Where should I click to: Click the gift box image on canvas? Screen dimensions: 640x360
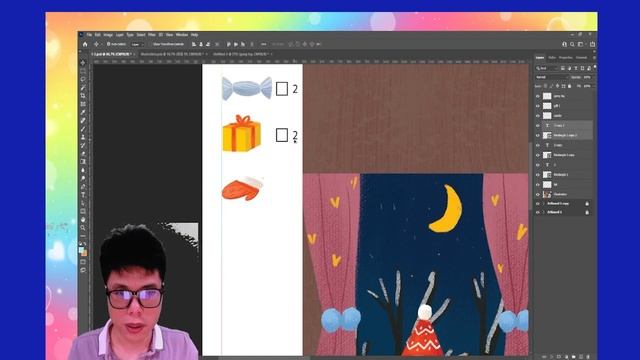click(242, 133)
